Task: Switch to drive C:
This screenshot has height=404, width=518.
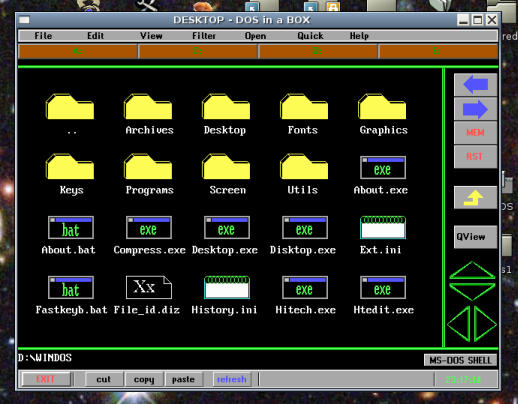Action: (198, 51)
